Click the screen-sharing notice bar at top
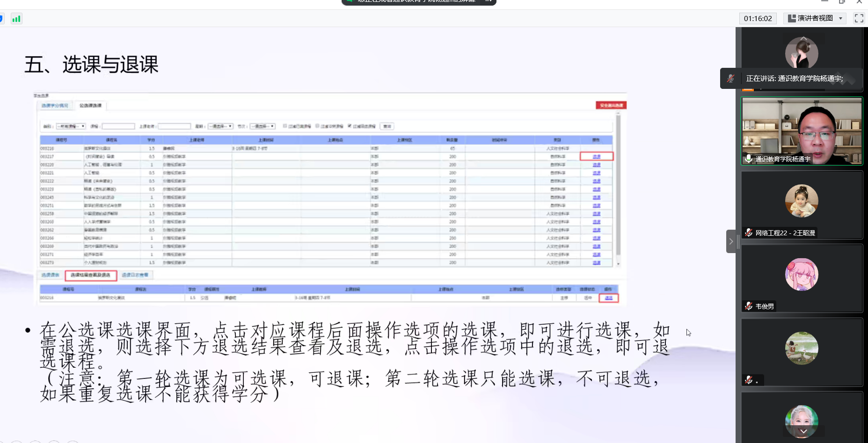This screenshot has width=868, height=443. tap(418, 1)
